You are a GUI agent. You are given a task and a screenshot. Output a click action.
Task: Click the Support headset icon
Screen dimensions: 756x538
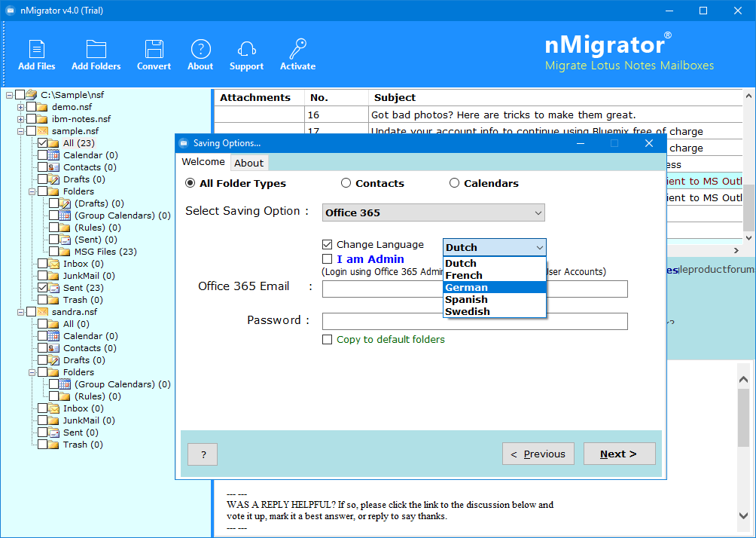[246, 49]
